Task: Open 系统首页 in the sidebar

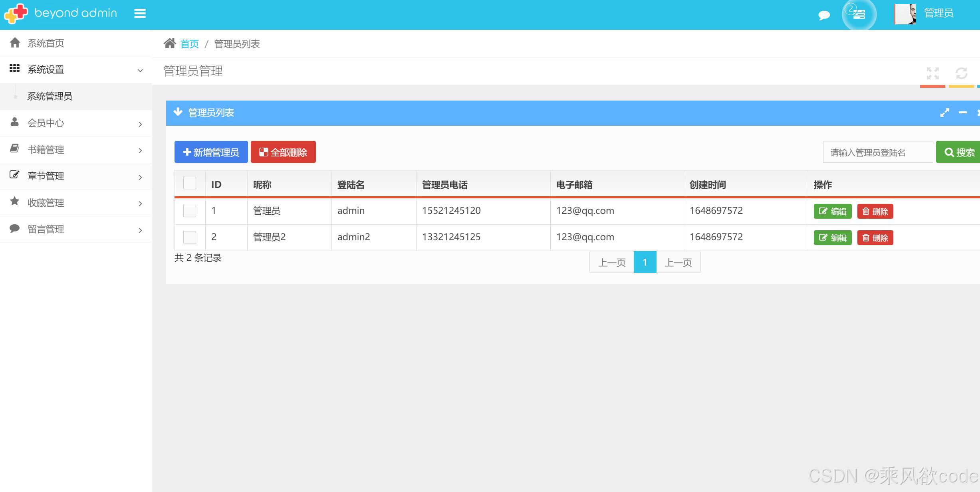Action: coord(46,43)
